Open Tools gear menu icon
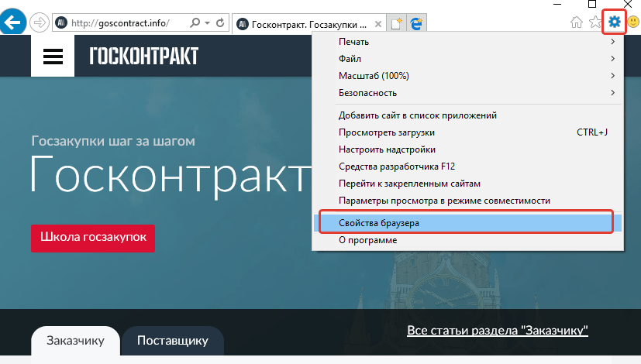 click(614, 22)
